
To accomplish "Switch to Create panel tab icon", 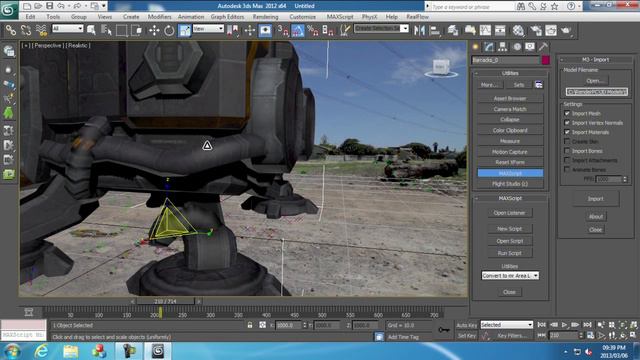I will [476, 47].
